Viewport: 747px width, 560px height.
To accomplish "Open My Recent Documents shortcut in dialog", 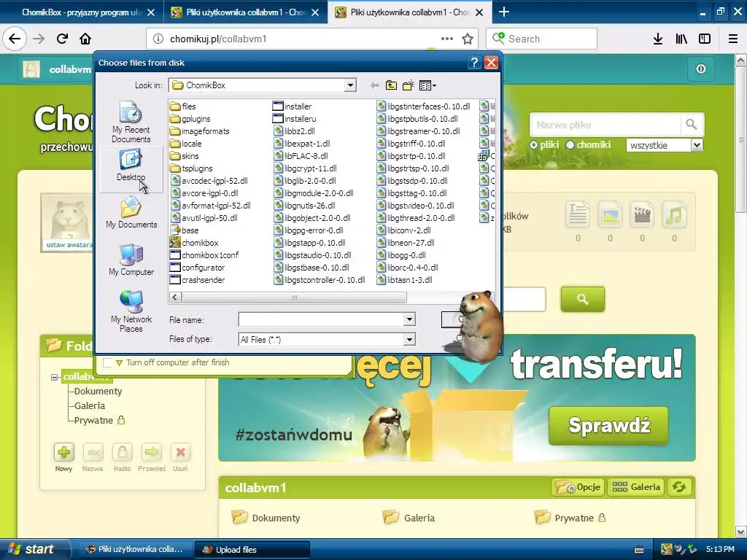I will [x=131, y=122].
